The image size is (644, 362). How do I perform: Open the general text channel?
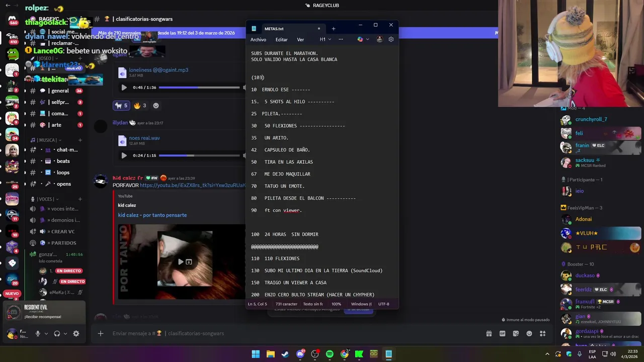55,91
